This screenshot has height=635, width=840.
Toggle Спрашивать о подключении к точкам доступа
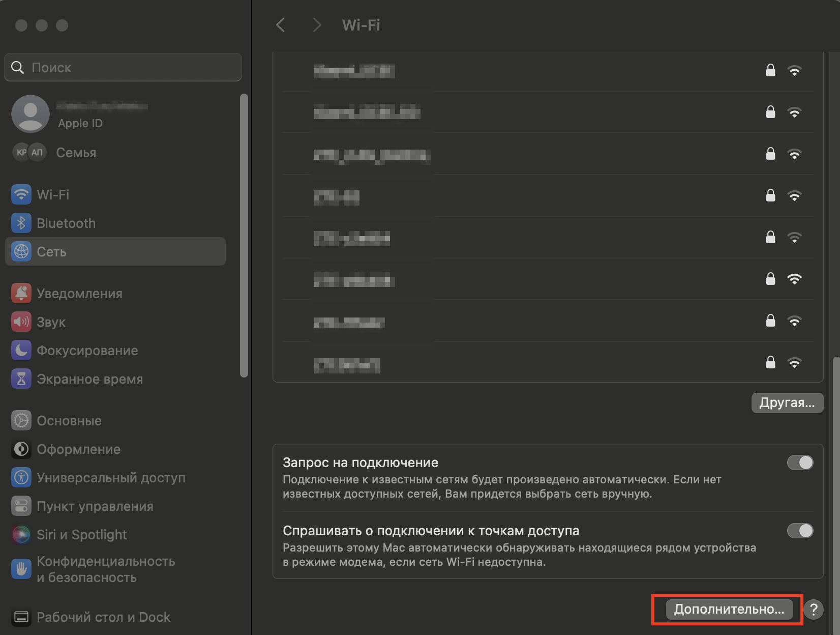pos(800,531)
